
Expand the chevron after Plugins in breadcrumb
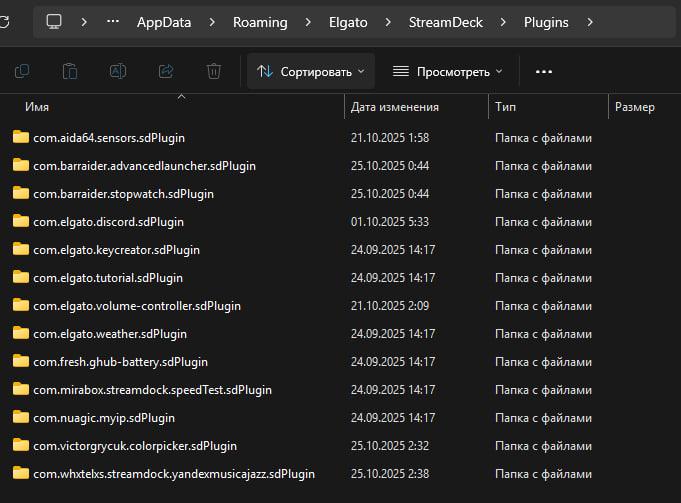590,22
